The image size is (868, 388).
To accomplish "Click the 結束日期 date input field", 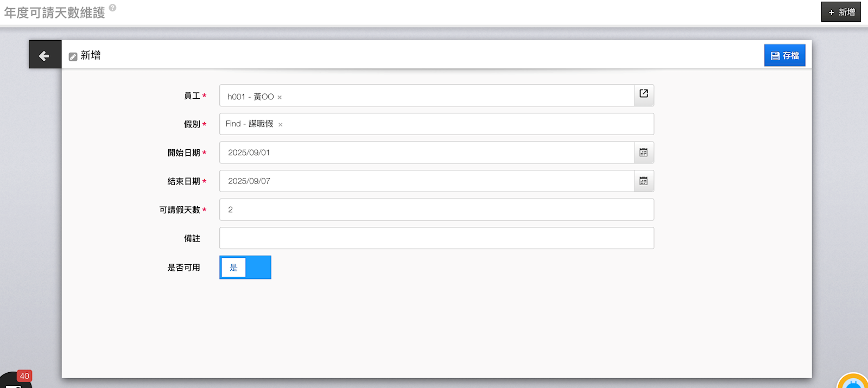I will (427, 181).
